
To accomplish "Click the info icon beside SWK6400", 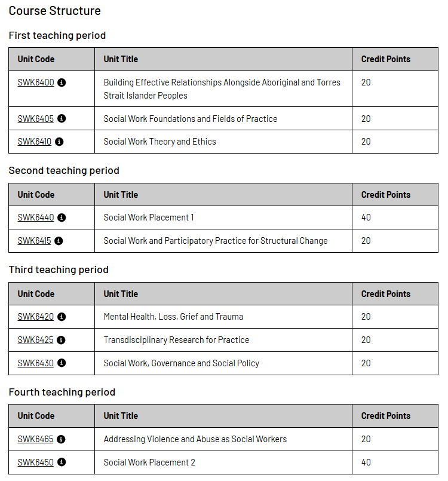I will (62, 82).
